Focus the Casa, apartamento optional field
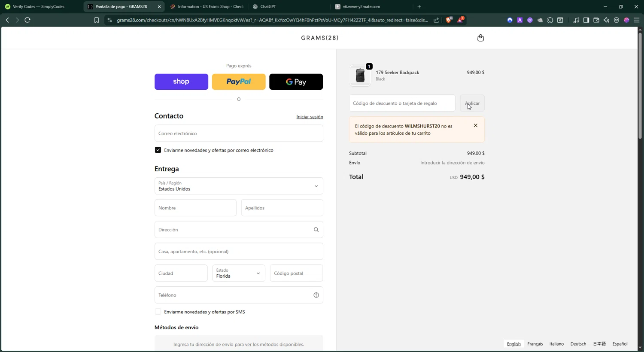Image resolution: width=644 pixels, height=352 pixels. coord(239,252)
